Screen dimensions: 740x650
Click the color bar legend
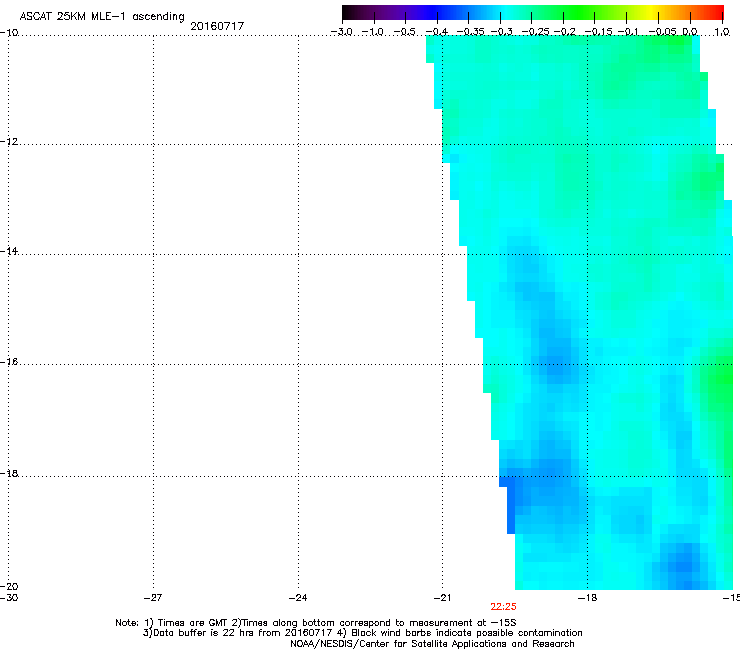coord(533,13)
